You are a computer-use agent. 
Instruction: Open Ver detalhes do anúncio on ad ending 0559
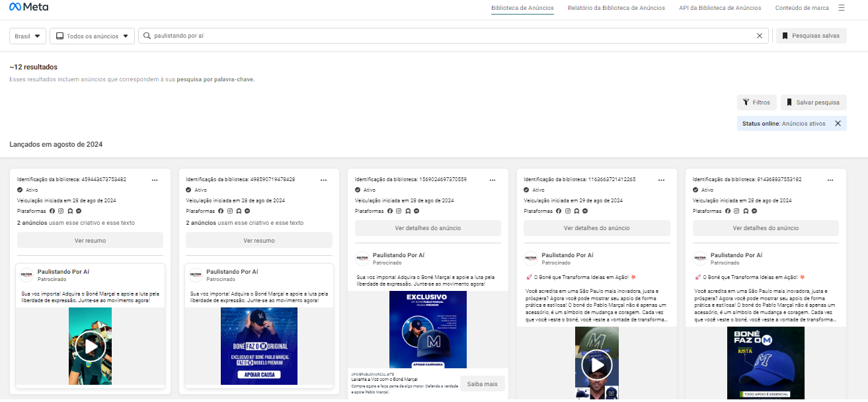point(428,228)
